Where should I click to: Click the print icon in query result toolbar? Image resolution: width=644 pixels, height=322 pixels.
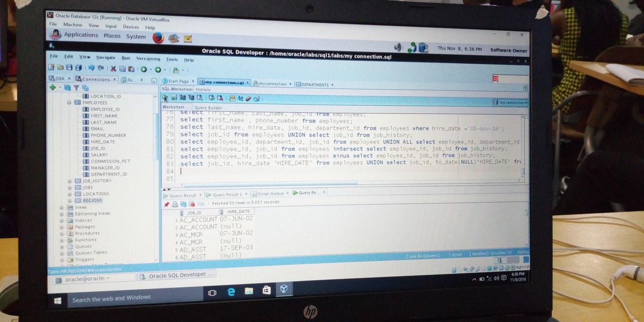point(175,204)
